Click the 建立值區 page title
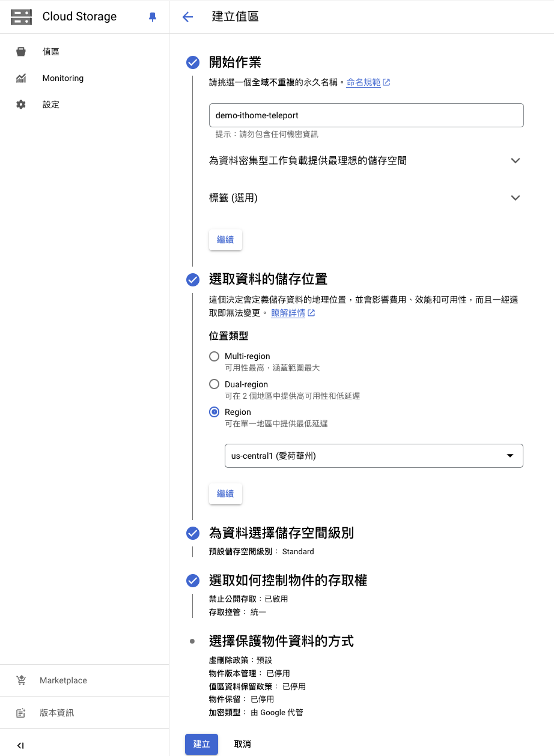This screenshot has width=554, height=756. coord(236,17)
